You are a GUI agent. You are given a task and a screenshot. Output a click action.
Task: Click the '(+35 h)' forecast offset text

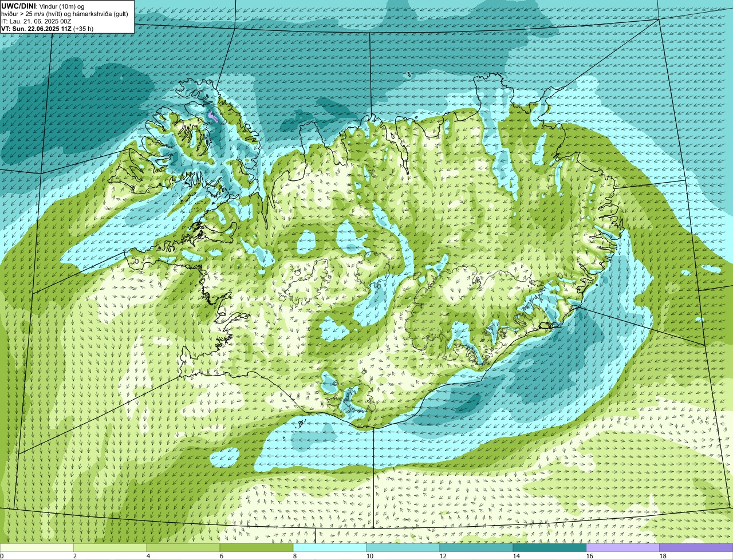pyautogui.click(x=84, y=29)
